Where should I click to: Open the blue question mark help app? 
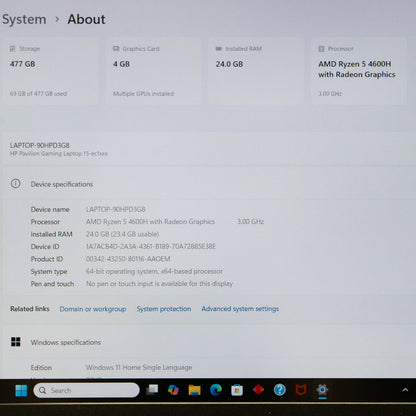point(280,390)
